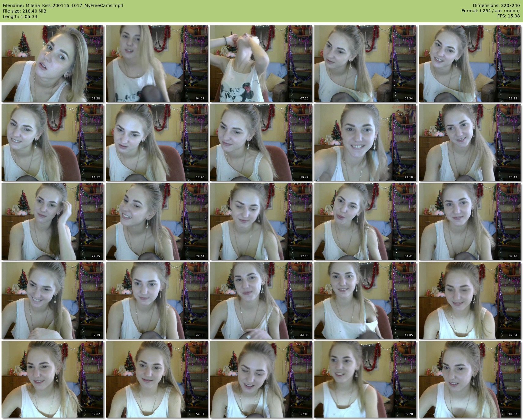Click the Filename text in header
523x420 pixels.
click(63, 6)
